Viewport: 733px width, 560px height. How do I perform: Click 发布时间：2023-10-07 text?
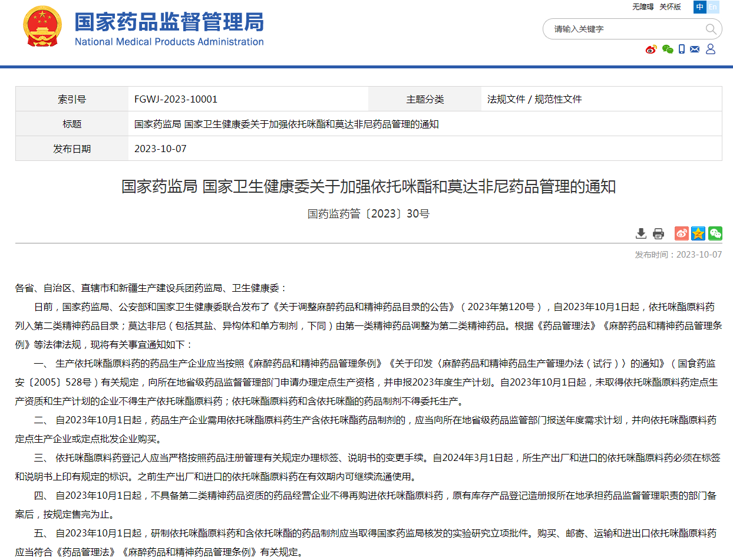click(x=678, y=255)
